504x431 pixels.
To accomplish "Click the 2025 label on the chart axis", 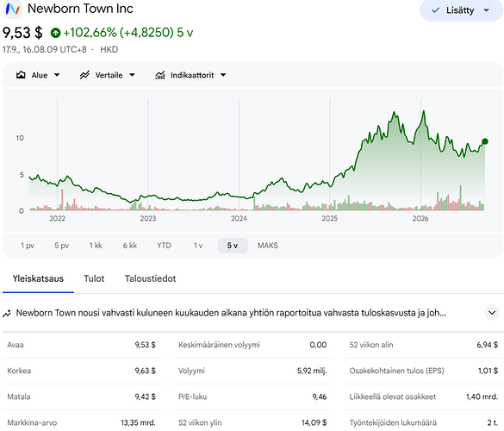I will pos(329,219).
